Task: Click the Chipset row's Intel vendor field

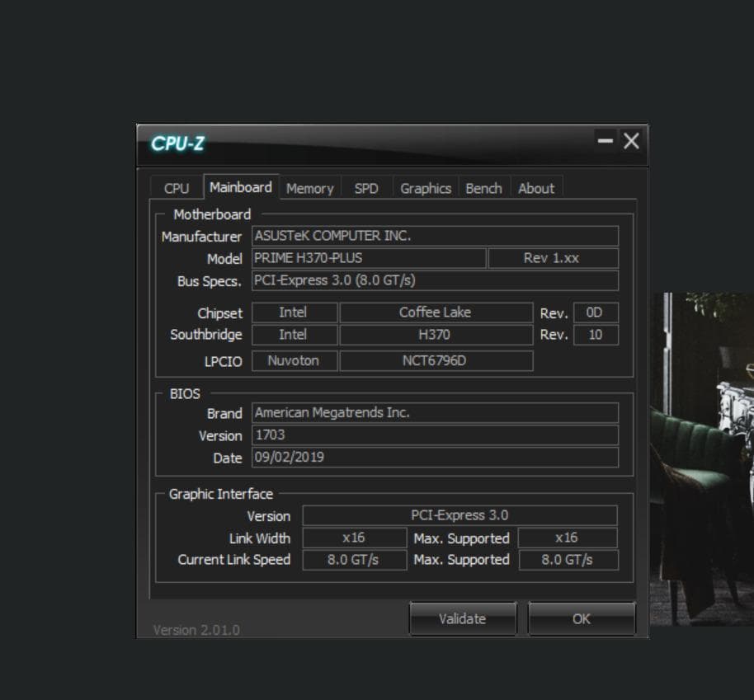Action: click(x=295, y=312)
